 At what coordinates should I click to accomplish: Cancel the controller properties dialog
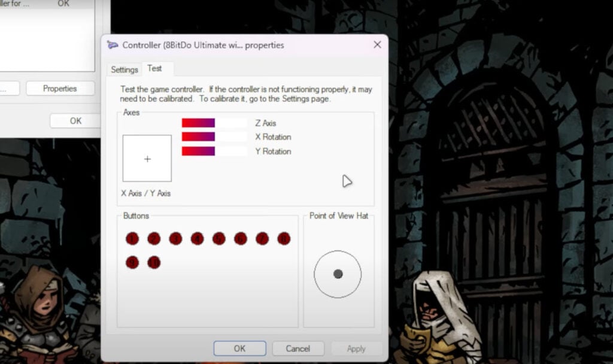click(298, 348)
